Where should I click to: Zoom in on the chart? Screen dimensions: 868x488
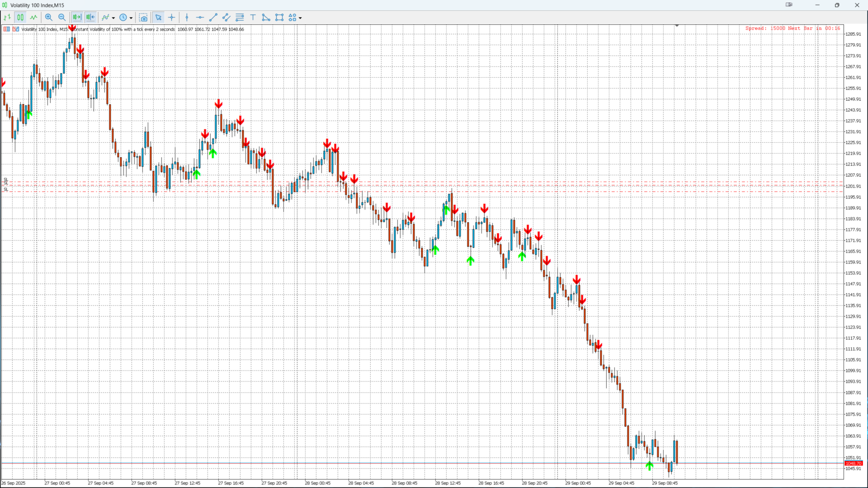pos(49,18)
